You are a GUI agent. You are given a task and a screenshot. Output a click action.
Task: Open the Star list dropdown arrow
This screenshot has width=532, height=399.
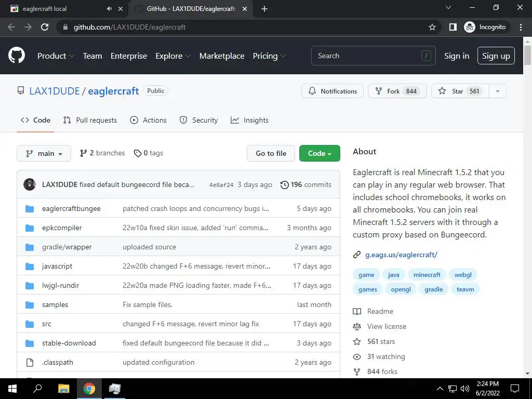498,91
